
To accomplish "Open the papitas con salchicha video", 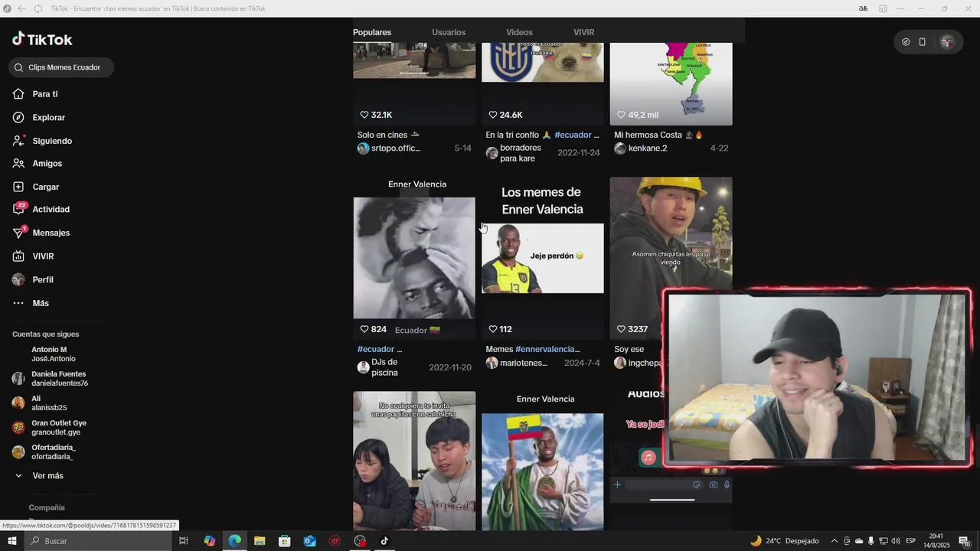I will pyautogui.click(x=414, y=461).
